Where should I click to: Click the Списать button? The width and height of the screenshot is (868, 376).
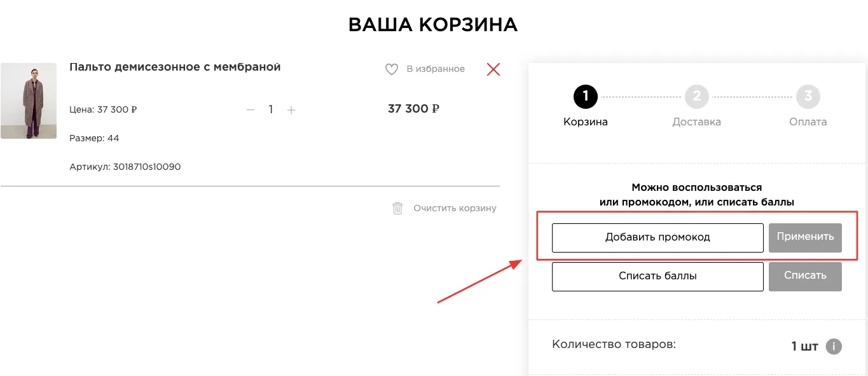[x=805, y=276]
